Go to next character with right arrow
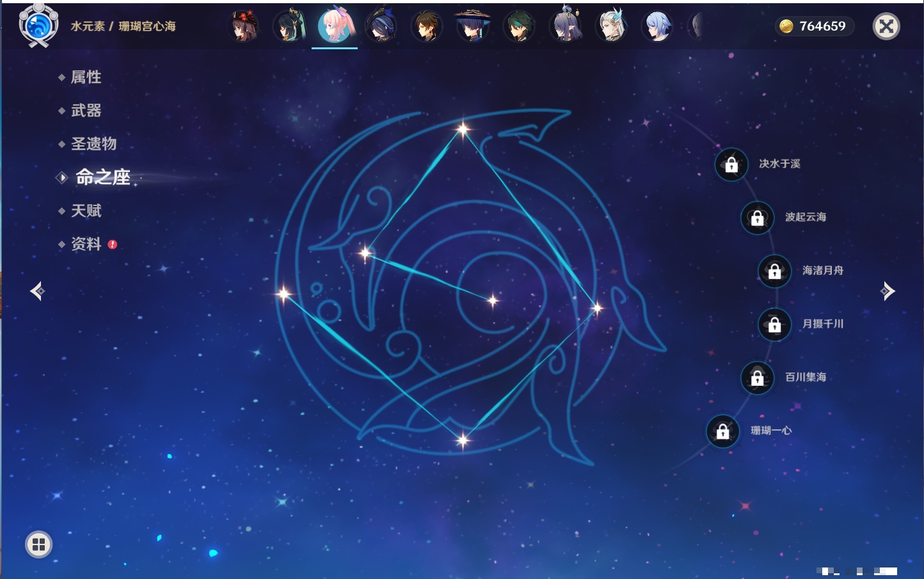The image size is (924, 579). pyautogui.click(x=888, y=291)
